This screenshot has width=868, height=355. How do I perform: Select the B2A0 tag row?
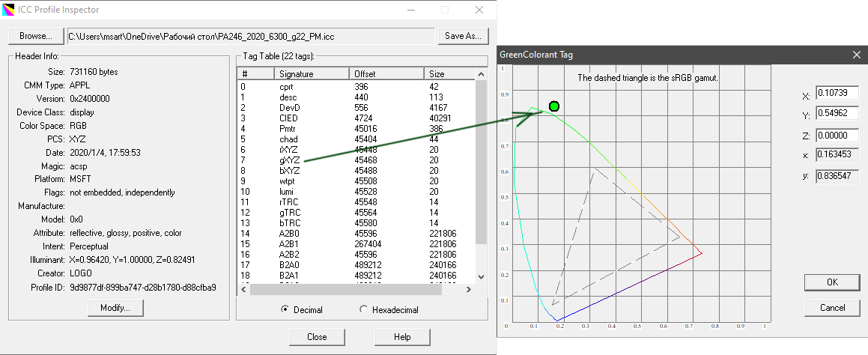coord(356,265)
